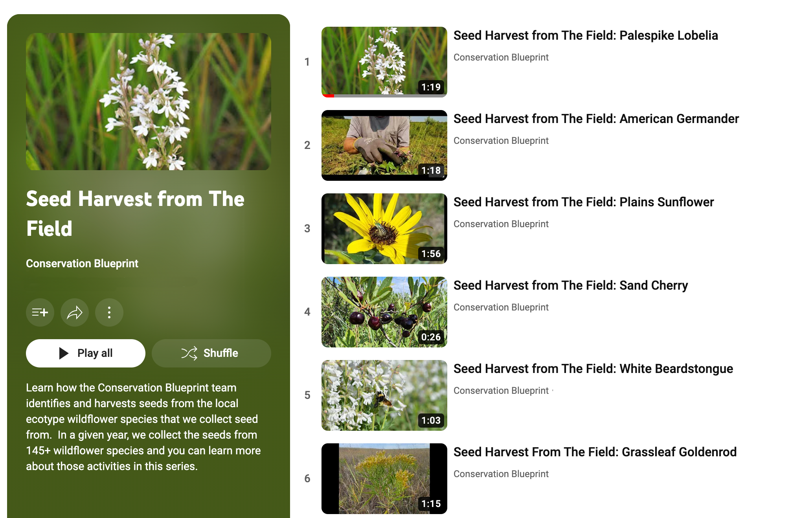The width and height of the screenshot is (812, 518).
Task: Click the title Seed Harvest: Grassleaf Goldenrod
Action: point(595,452)
